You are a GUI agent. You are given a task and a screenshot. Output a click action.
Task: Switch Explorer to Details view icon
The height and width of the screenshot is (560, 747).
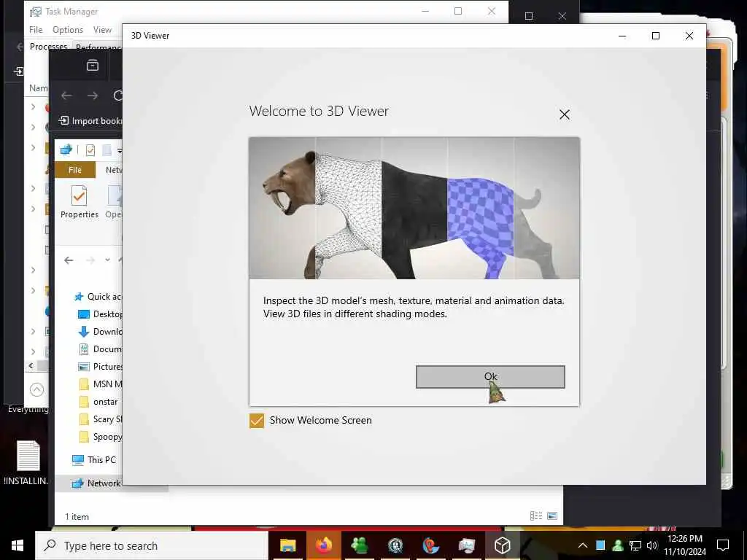point(536,516)
